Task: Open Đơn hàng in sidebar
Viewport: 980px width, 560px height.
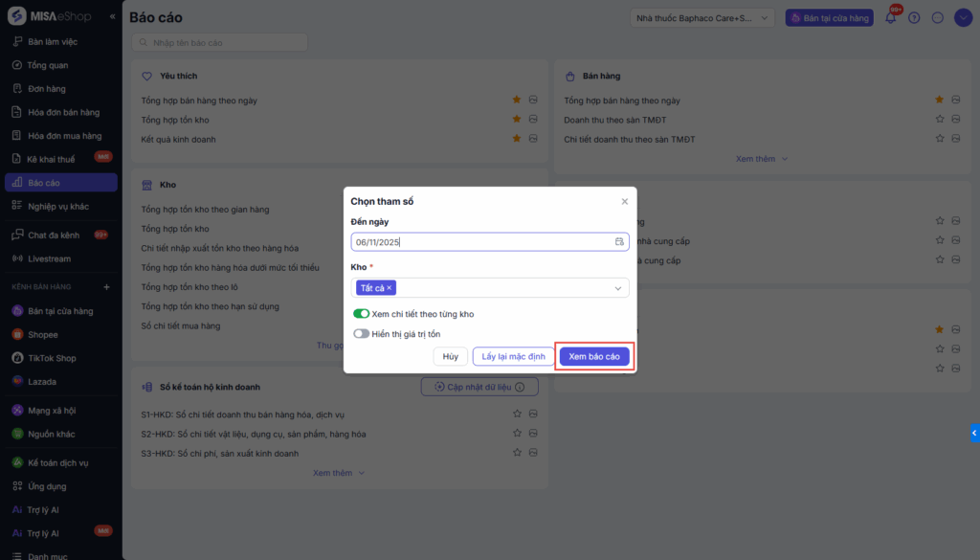Action: click(x=47, y=89)
